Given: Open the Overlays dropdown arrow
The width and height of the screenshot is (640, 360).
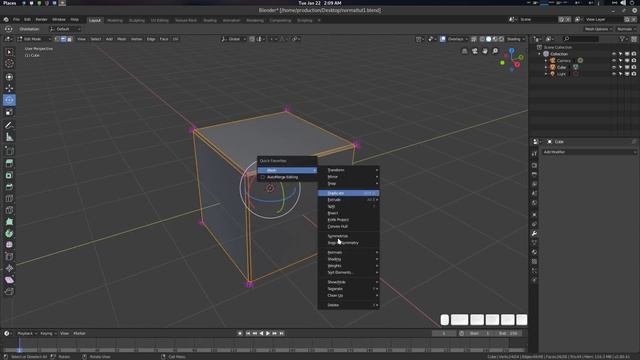Looking at the screenshot, I should [467, 39].
